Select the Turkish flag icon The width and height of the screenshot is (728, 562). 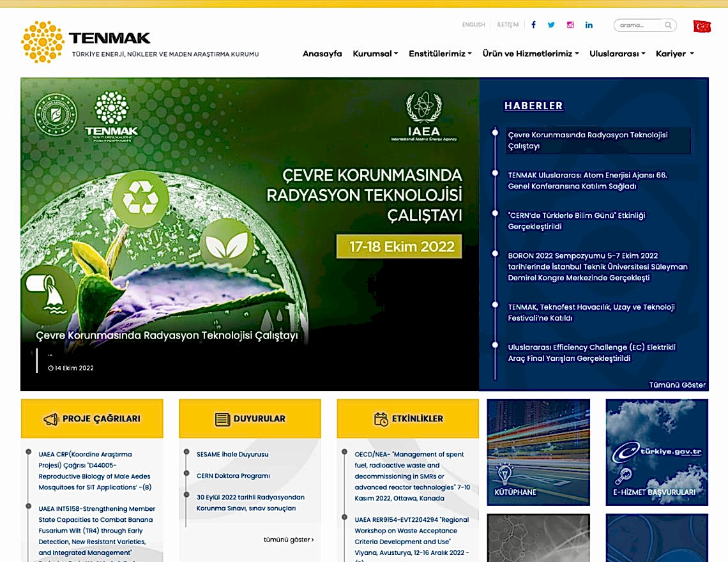pos(702,26)
